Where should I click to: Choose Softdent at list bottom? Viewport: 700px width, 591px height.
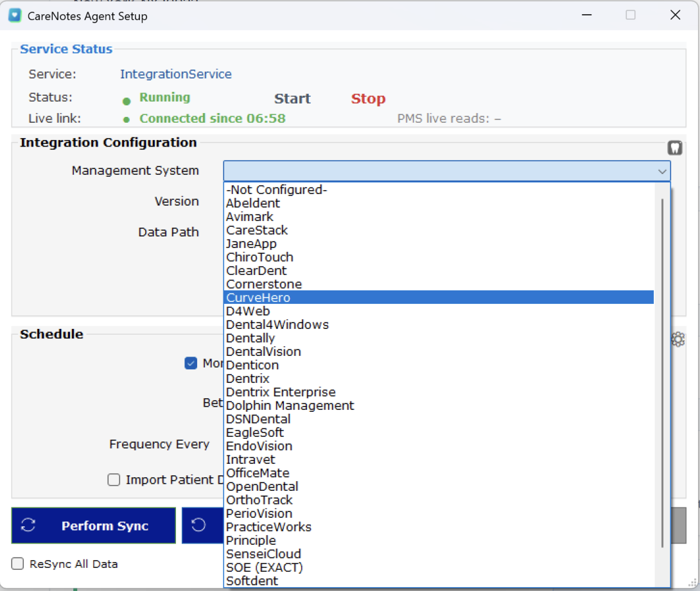[439, 581]
